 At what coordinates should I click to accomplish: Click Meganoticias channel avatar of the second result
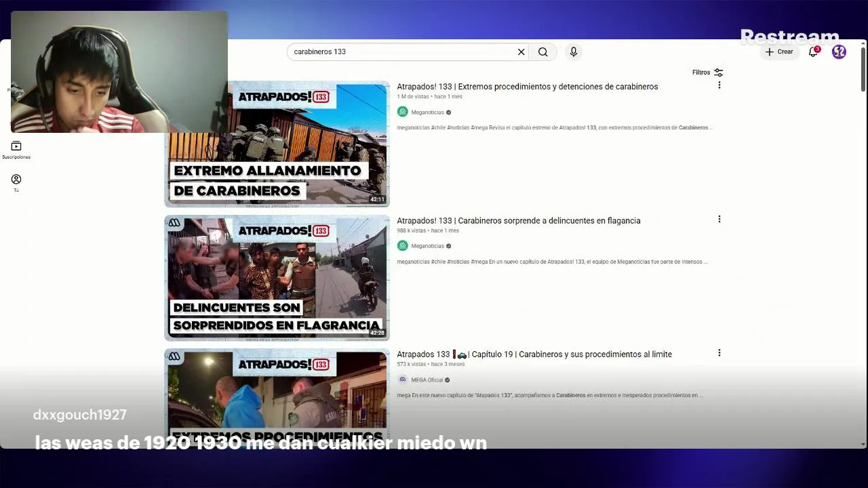(402, 246)
